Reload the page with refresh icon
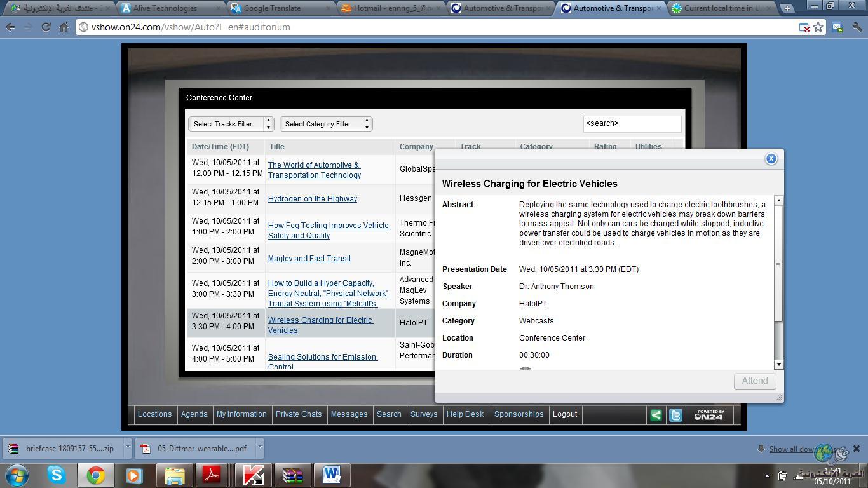The height and width of the screenshot is (488, 868). [46, 27]
